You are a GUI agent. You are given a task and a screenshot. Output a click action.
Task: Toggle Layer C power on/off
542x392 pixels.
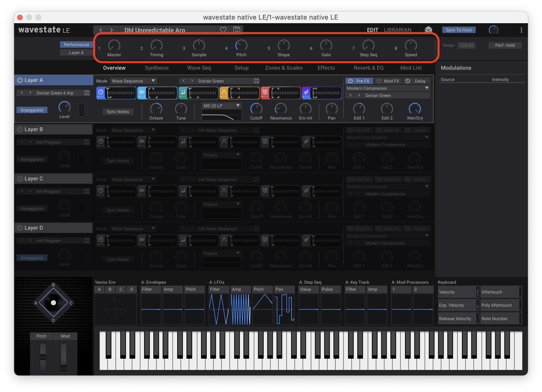20,179
